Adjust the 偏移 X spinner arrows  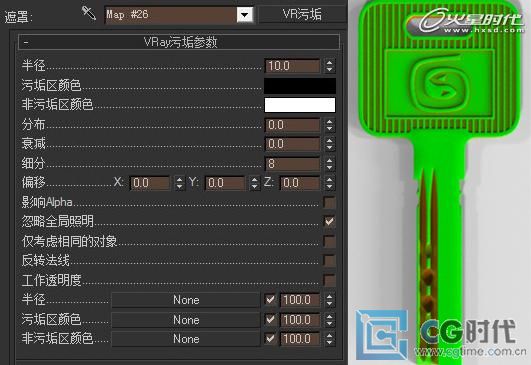[x=179, y=183]
